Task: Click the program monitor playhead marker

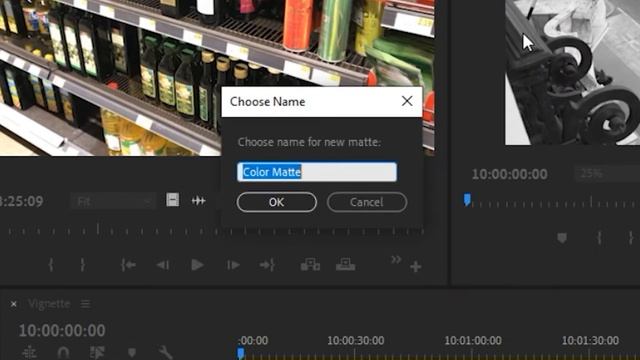Action: coord(467,200)
